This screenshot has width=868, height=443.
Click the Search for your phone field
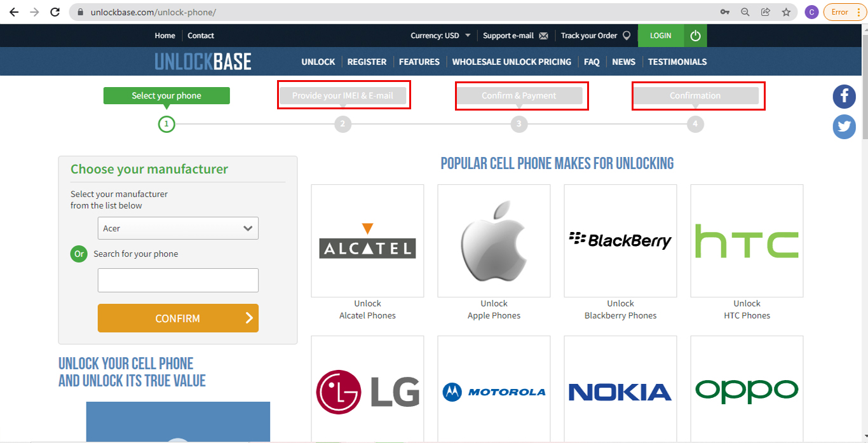(x=178, y=280)
